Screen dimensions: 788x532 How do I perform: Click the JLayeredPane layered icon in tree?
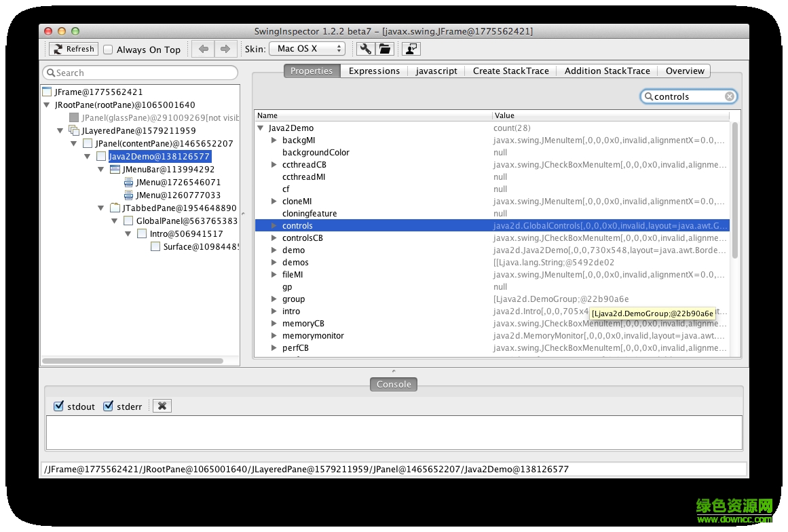click(73, 130)
